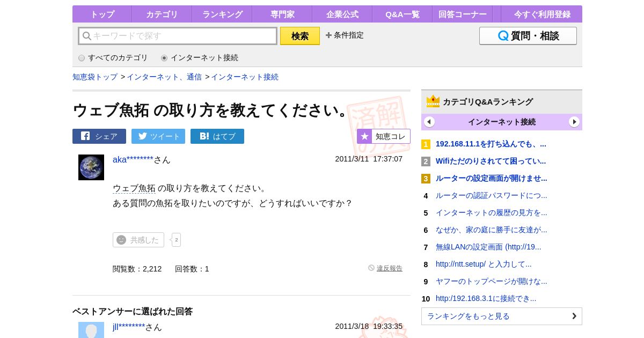
Task: Click the magnifier icon in search box
Action: pos(87,36)
